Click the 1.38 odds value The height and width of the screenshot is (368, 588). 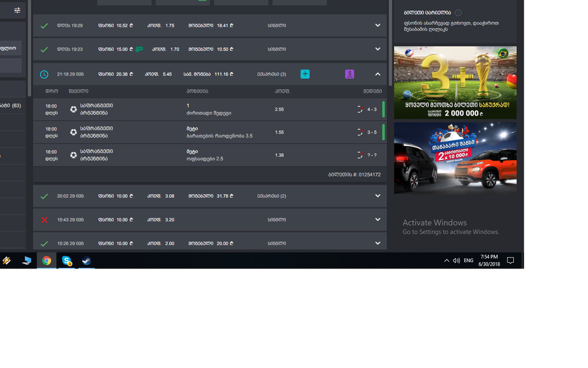(x=279, y=155)
